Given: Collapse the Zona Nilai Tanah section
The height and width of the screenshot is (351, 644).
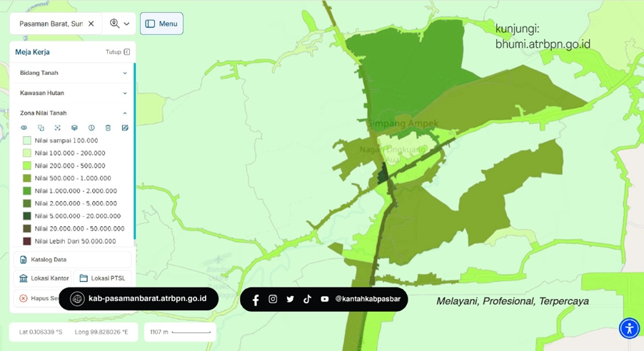Looking at the screenshot, I should tap(125, 113).
